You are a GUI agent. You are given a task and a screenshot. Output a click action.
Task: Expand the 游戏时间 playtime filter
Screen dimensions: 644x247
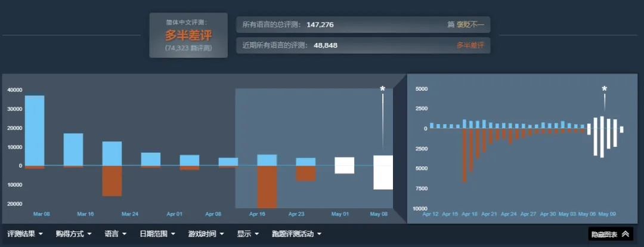pyautogui.click(x=206, y=234)
